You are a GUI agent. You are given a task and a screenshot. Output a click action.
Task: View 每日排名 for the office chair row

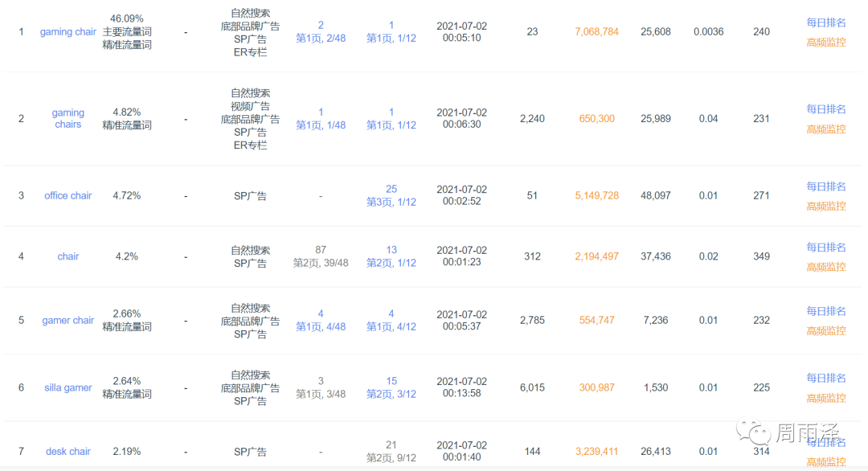(826, 186)
